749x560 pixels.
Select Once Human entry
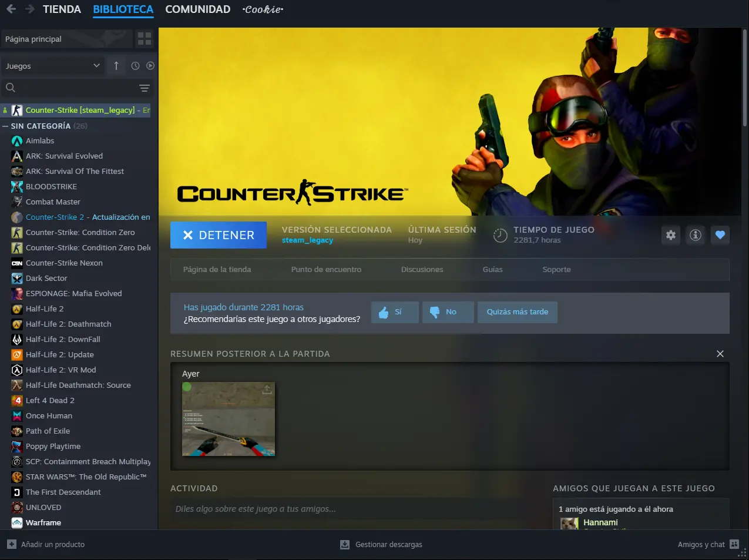click(x=49, y=415)
